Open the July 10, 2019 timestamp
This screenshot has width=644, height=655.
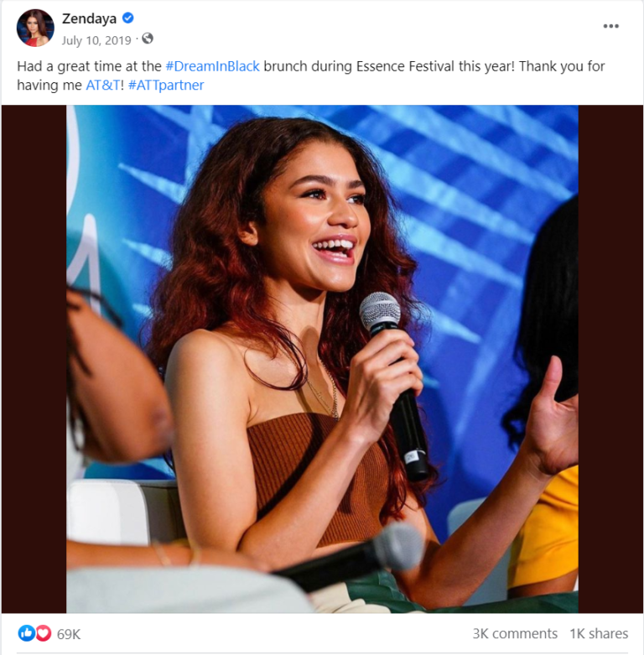[96, 40]
